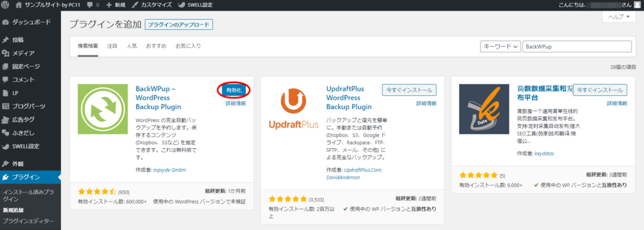This screenshot has height=230, width=644.
Task: Switch to the 注目 tab
Action: pos(112,46)
